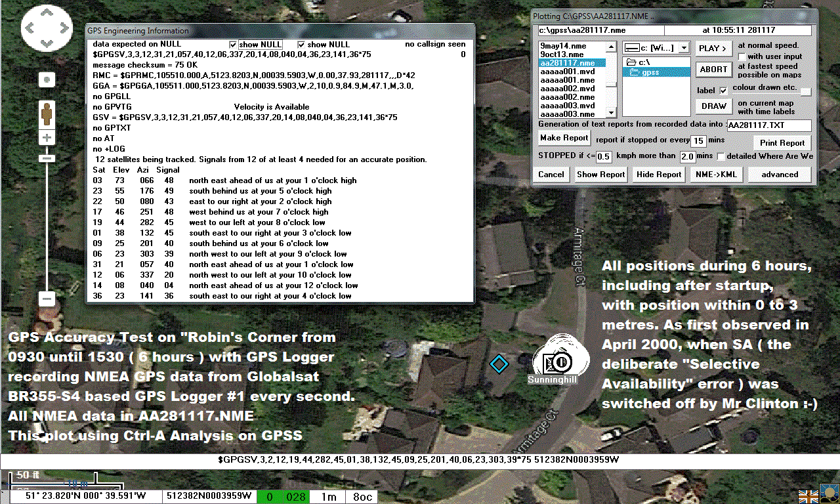Zoom out with the bottom minus button
This screenshot has width=840, height=504.
click(47, 299)
